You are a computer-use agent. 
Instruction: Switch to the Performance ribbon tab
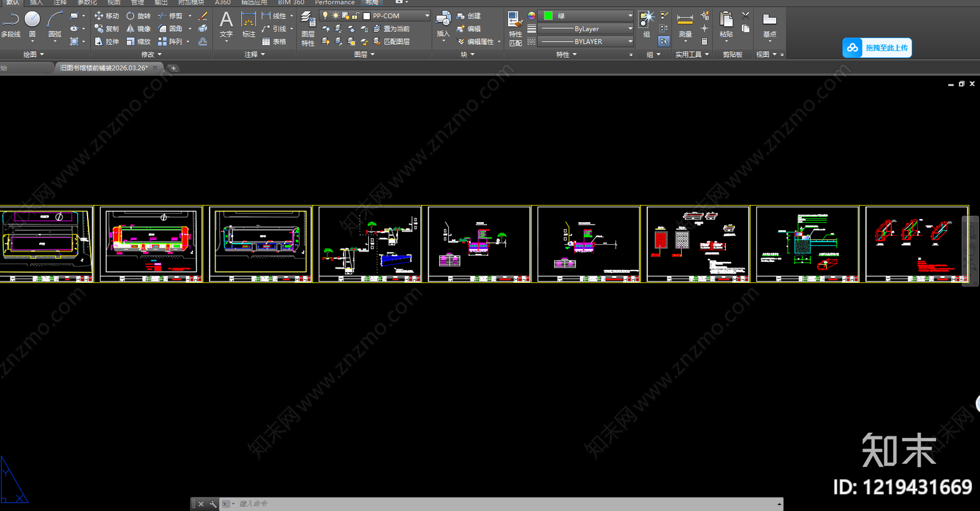[334, 2]
